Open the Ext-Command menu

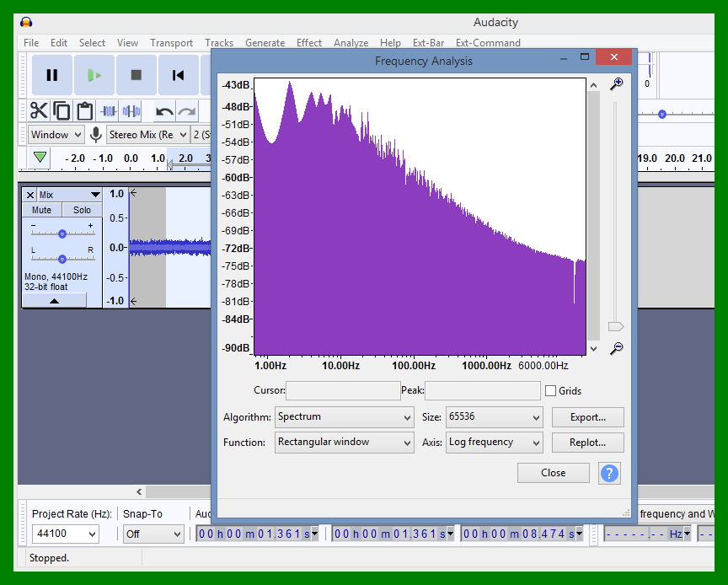coord(488,43)
